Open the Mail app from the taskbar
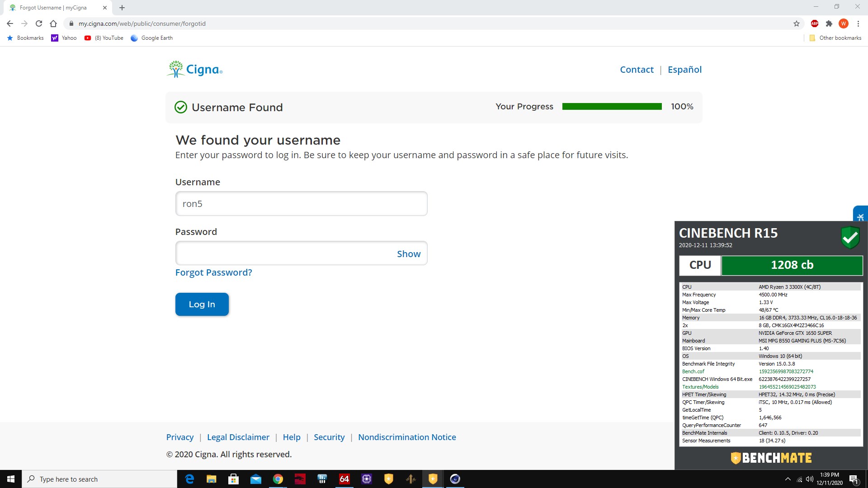 coord(256,479)
